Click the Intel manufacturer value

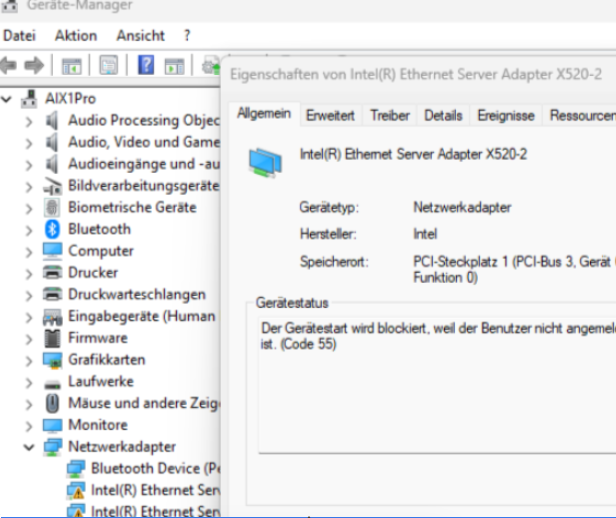coord(425,234)
